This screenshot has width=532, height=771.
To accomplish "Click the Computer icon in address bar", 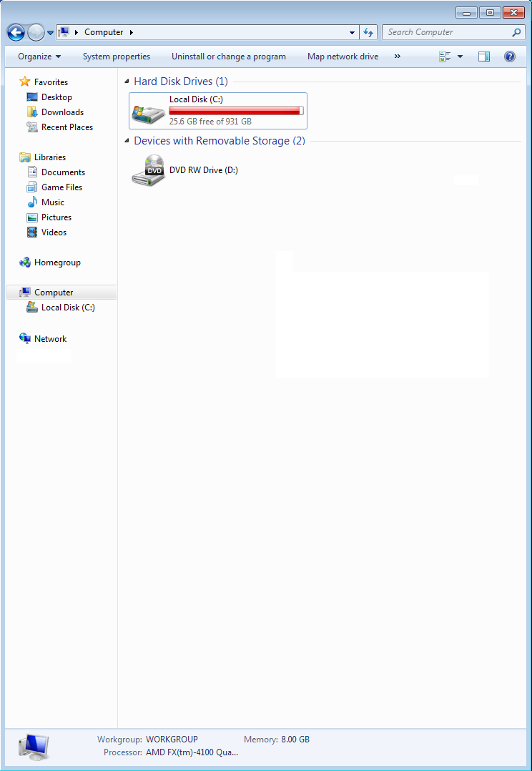I will [64, 32].
